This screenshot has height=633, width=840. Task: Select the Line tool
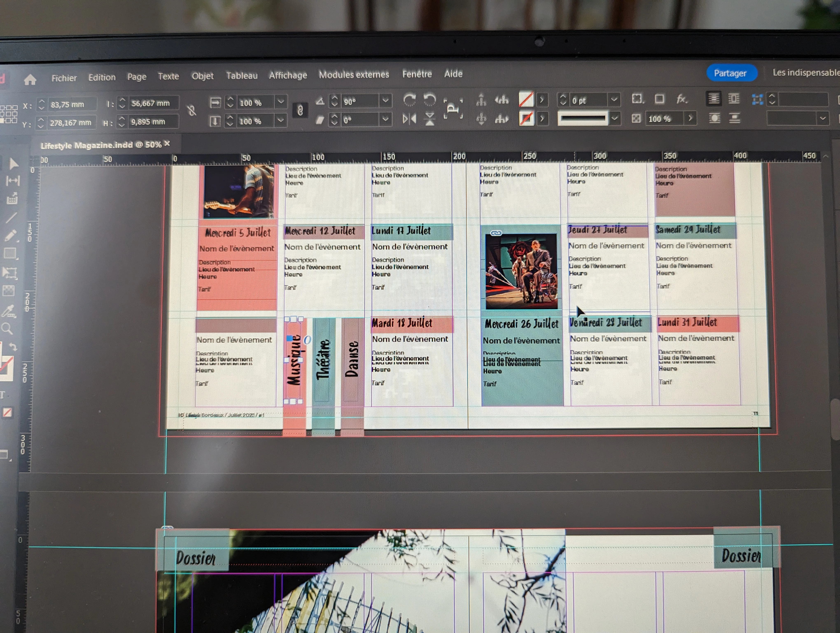[x=11, y=217]
